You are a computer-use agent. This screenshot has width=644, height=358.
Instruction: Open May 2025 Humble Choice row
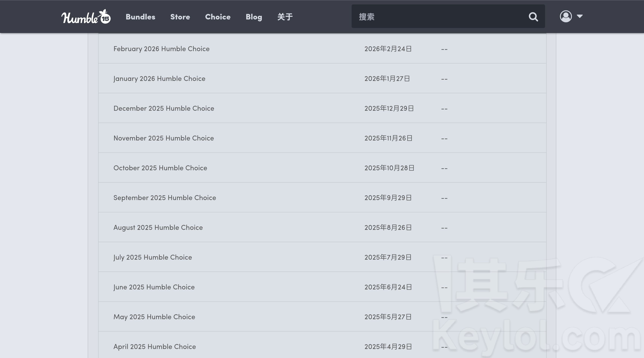[x=154, y=317]
